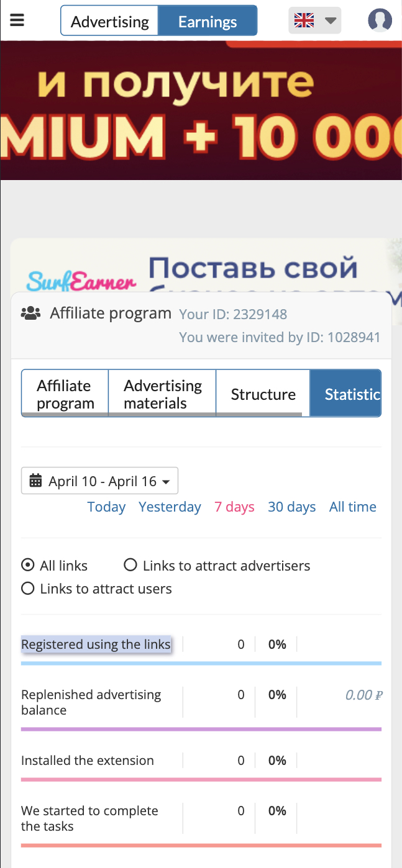Click the user profile avatar icon

tap(380, 20)
